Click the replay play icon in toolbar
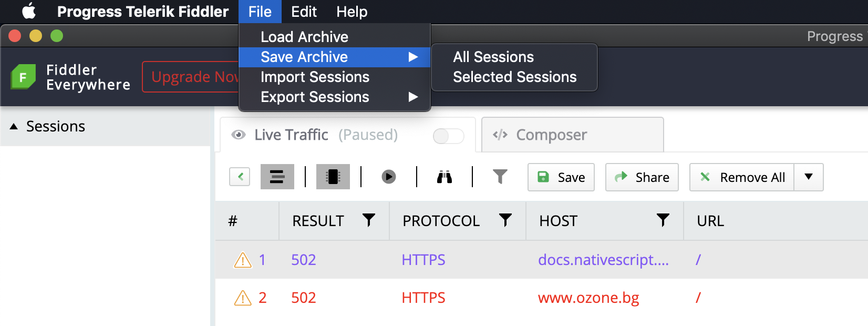Screen dimensions: 868x326 coord(389,177)
